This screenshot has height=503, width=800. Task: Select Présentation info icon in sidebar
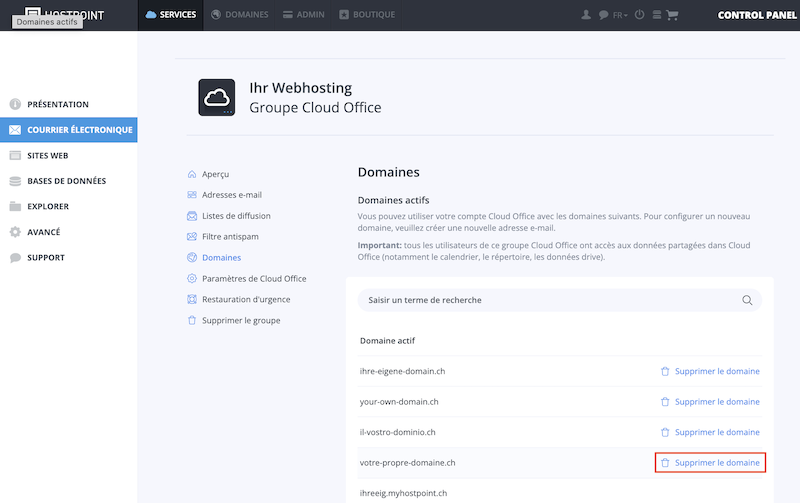(15, 104)
